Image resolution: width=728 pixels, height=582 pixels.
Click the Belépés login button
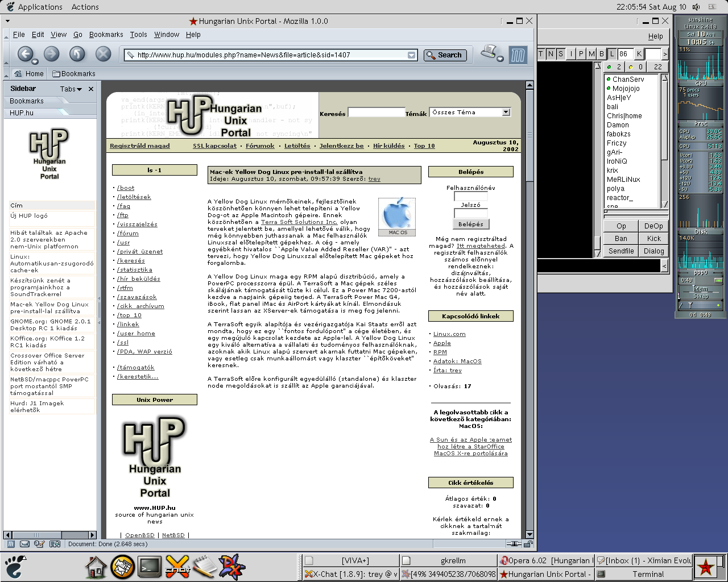coord(471,225)
